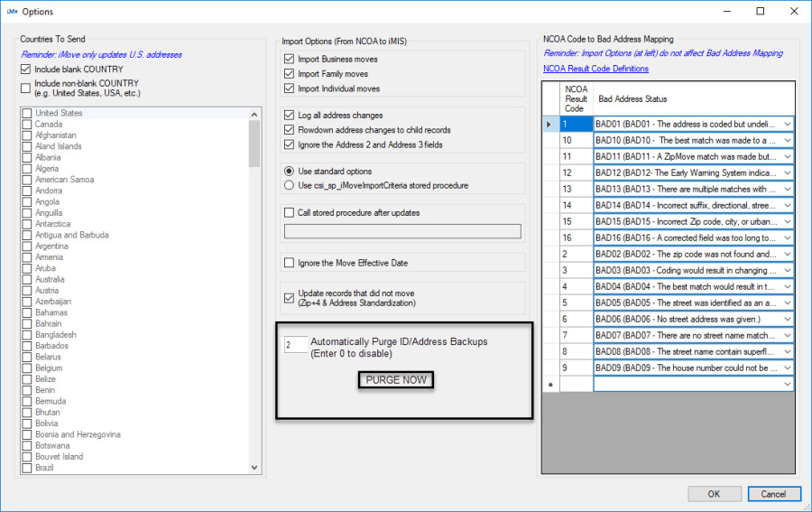Image resolution: width=812 pixels, height=512 pixels.
Task: Click country list scrollbar down arrow
Action: pos(254,468)
